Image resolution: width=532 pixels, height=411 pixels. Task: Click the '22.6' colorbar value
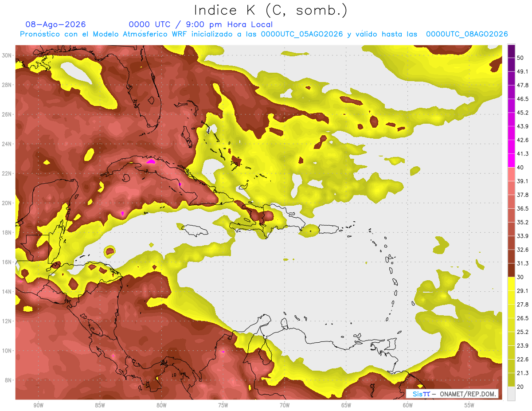point(523,360)
